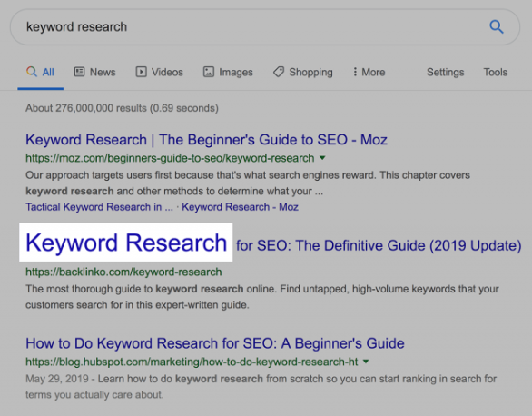Screen dimensions: 532x416
Task: Click the blue search magnifier icon
Action: point(497,26)
